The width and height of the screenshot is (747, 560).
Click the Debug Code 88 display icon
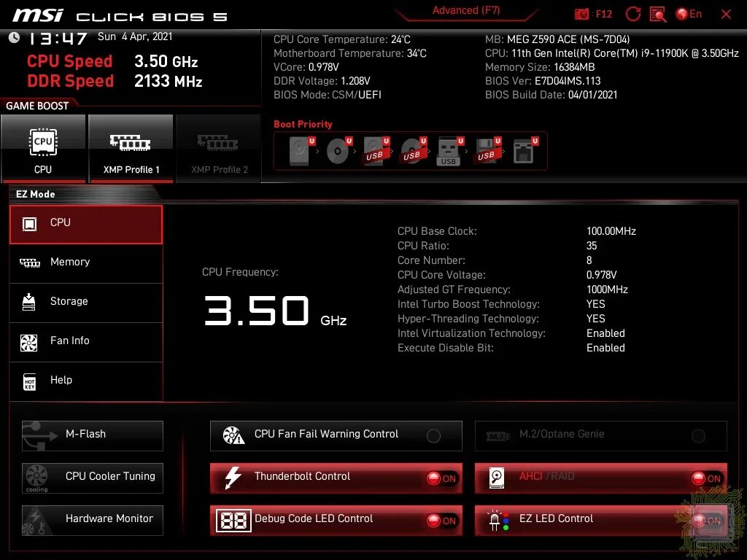233,521
